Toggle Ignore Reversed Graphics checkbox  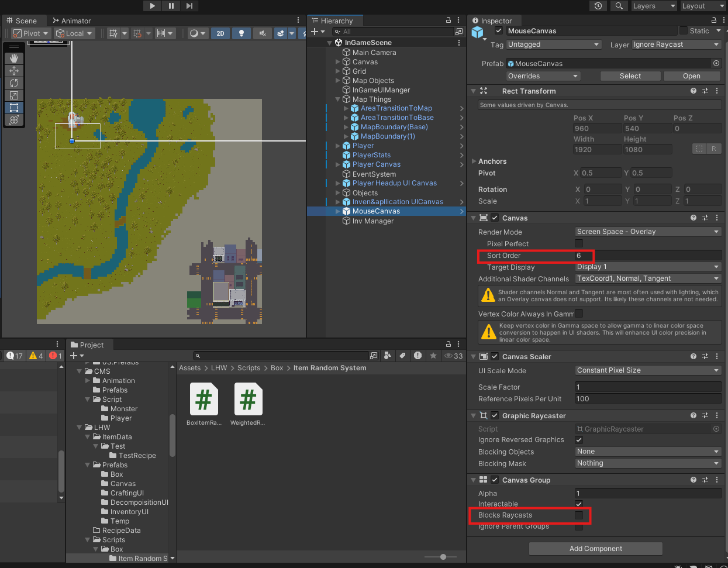[x=579, y=440]
